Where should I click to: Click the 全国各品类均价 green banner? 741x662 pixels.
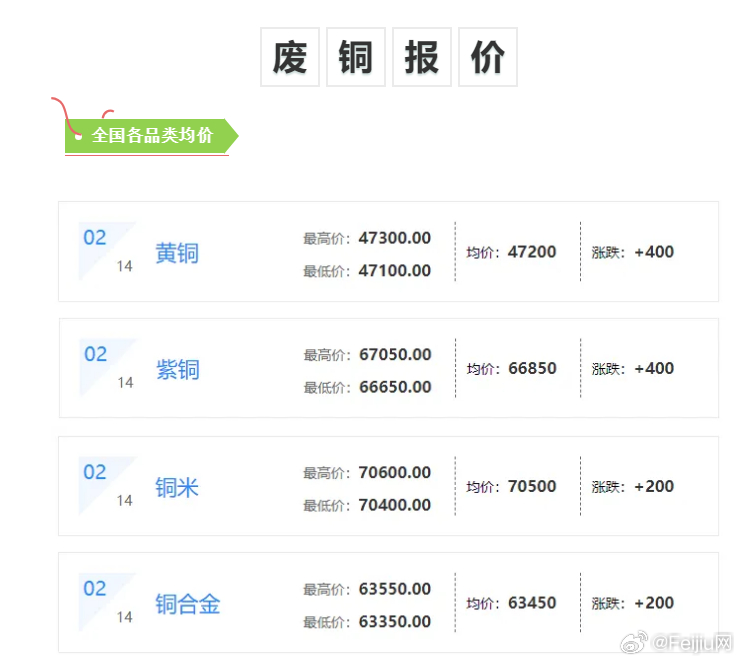click(x=151, y=136)
